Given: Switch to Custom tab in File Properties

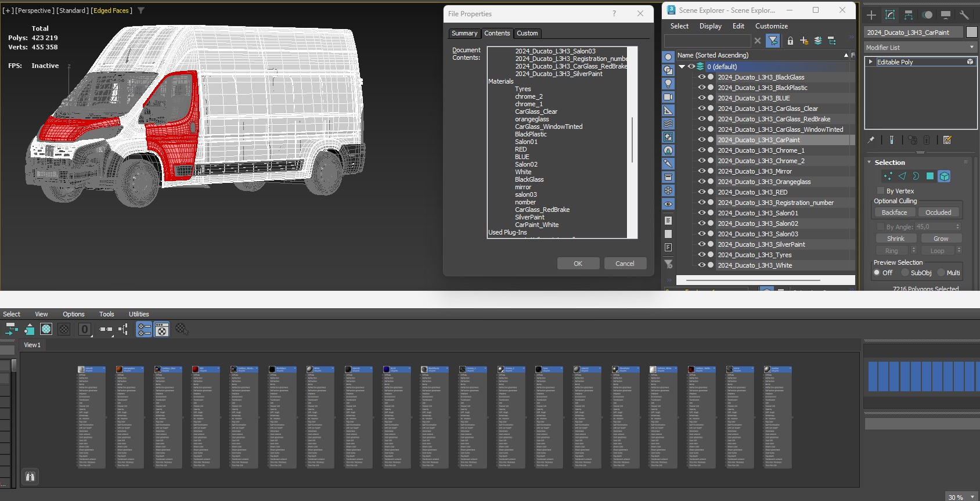Looking at the screenshot, I should click(x=527, y=33).
